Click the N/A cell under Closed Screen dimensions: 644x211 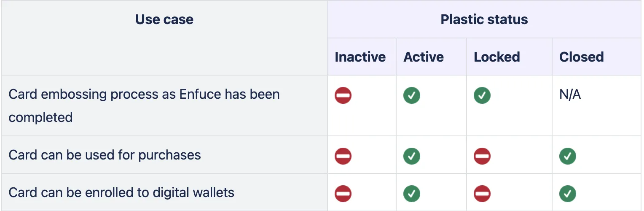(570, 95)
